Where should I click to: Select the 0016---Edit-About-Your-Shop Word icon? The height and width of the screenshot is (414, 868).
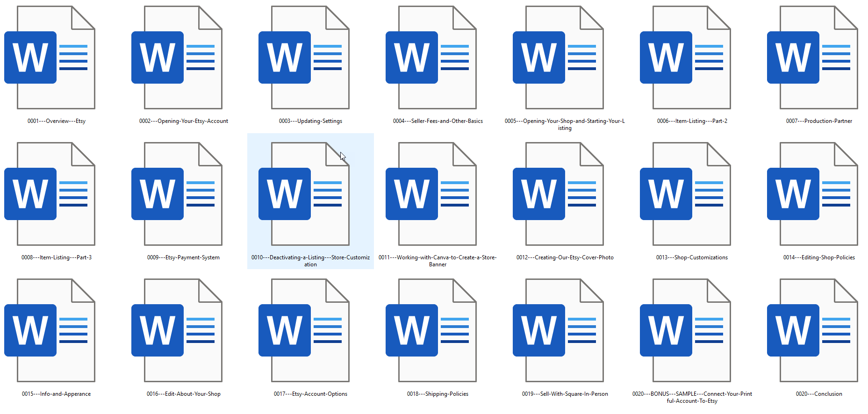pos(177,330)
